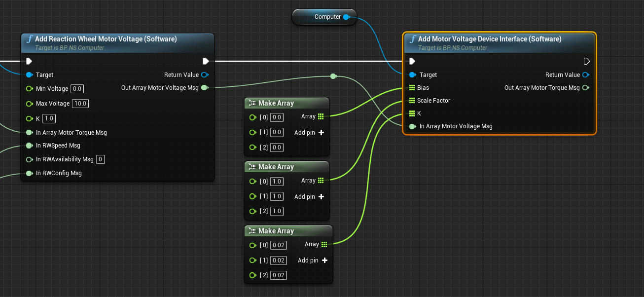This screenshot has width=644, height=297.
Task: Click Add Reaction Wheel node's output execution pin
Action: tap(206, 61)
